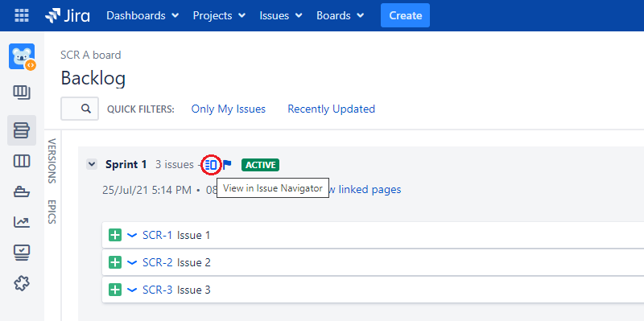Open the Add-ons puzzle piece icon
Screen dimensions: 644x321
[x=22, y=283]
